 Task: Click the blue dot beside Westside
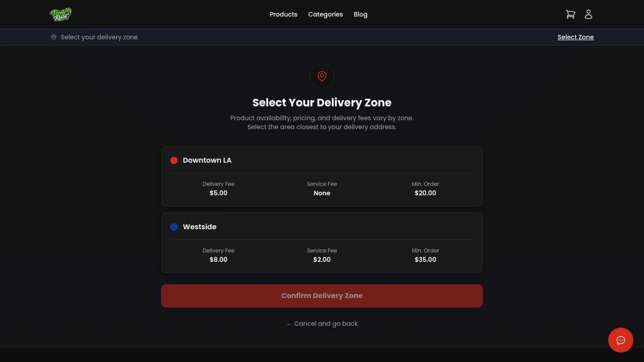click(174, 227)
